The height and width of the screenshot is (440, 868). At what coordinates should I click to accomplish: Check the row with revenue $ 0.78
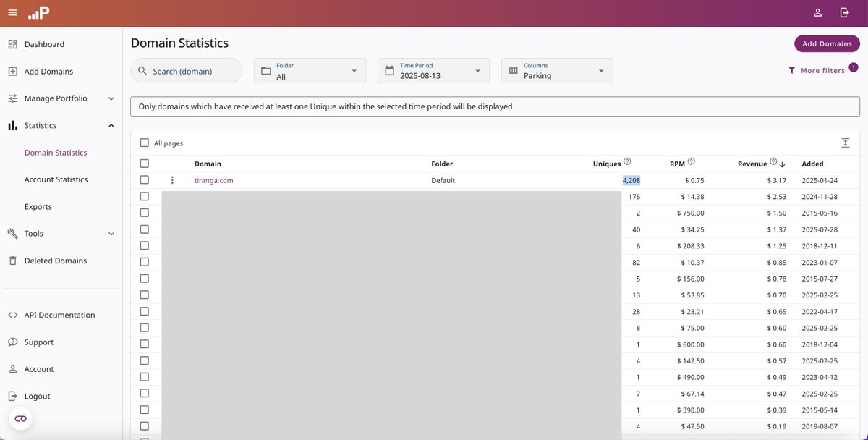145,279
